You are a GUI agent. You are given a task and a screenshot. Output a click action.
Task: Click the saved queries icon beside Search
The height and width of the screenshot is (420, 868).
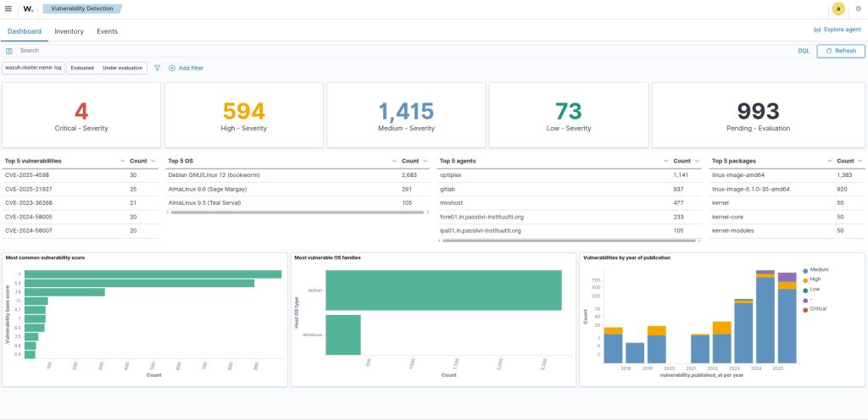coord(9,51)
